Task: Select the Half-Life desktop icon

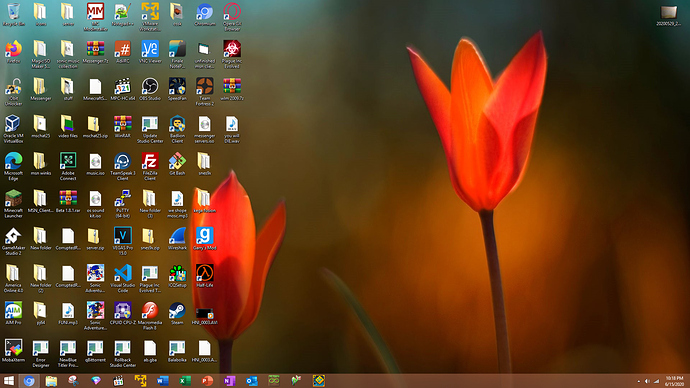Action: pos(205,276)
